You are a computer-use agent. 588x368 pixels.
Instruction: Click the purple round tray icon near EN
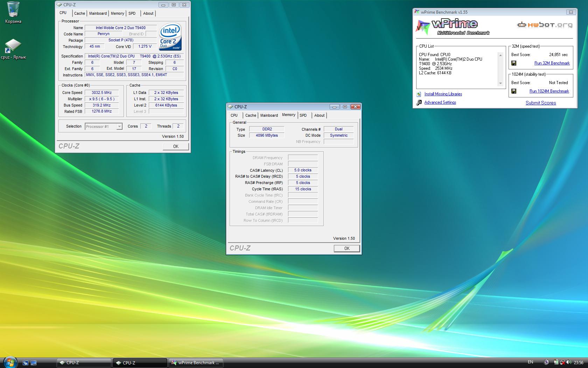coord(546,362)
